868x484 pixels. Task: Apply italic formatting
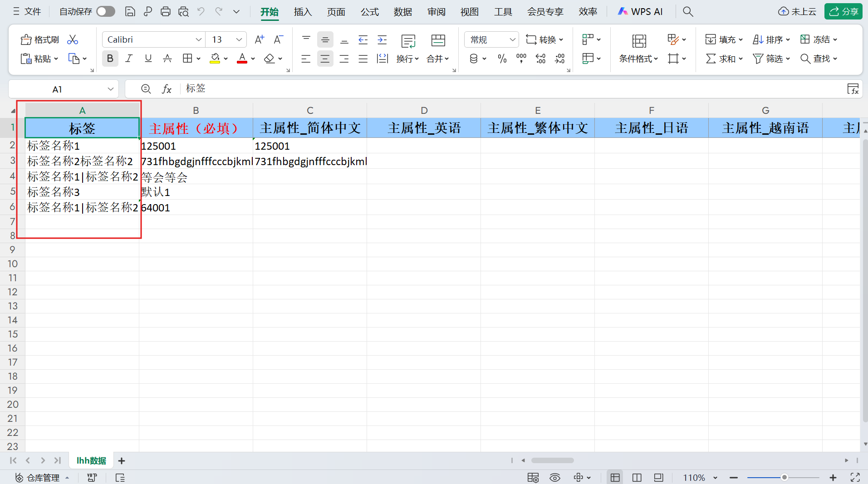click(129, 59)
